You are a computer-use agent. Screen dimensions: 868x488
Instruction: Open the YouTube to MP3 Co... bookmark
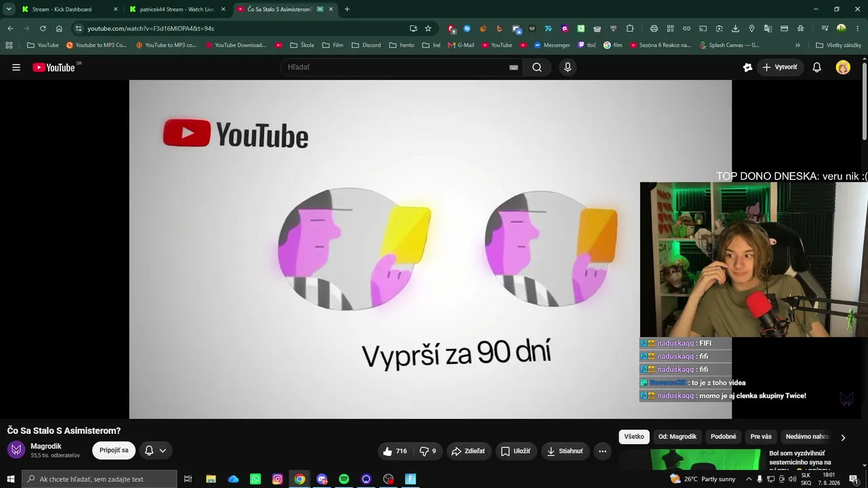(x=96, y=45)
